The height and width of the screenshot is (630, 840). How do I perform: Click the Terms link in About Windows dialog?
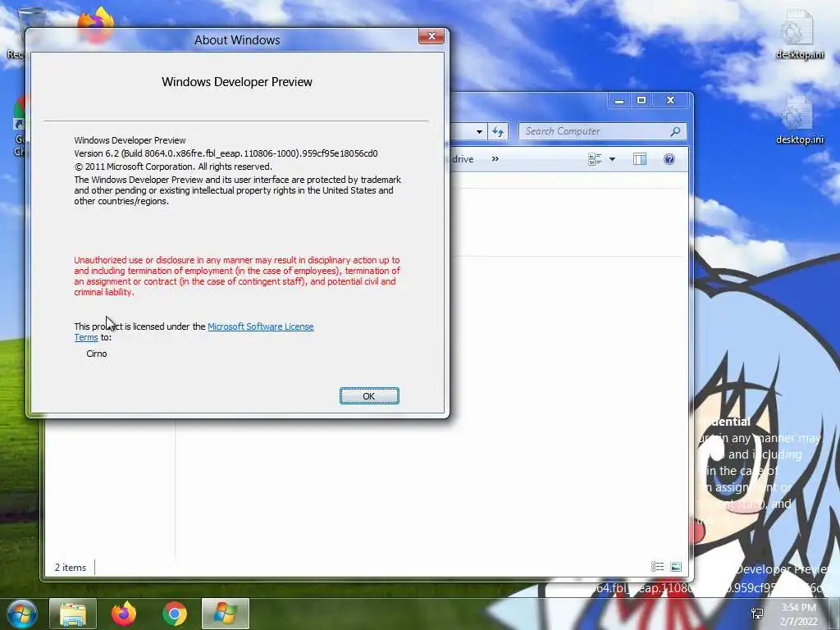coord(85,337)
